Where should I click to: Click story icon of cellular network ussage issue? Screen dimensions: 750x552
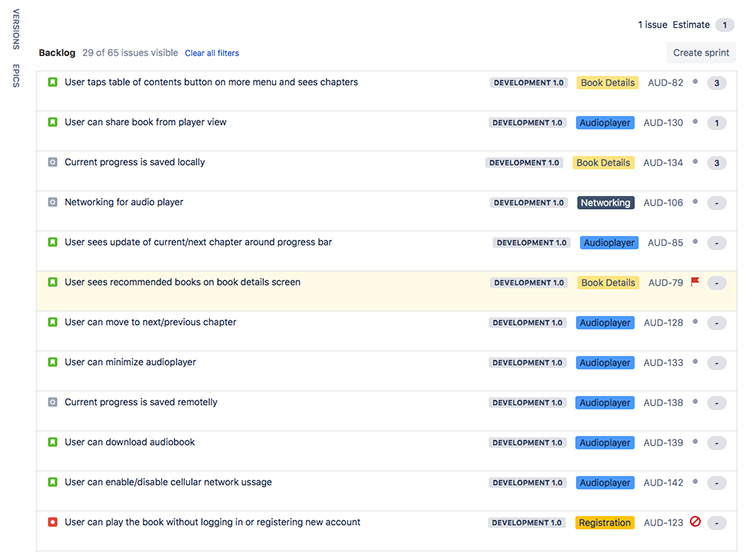[x=53, y=482]
